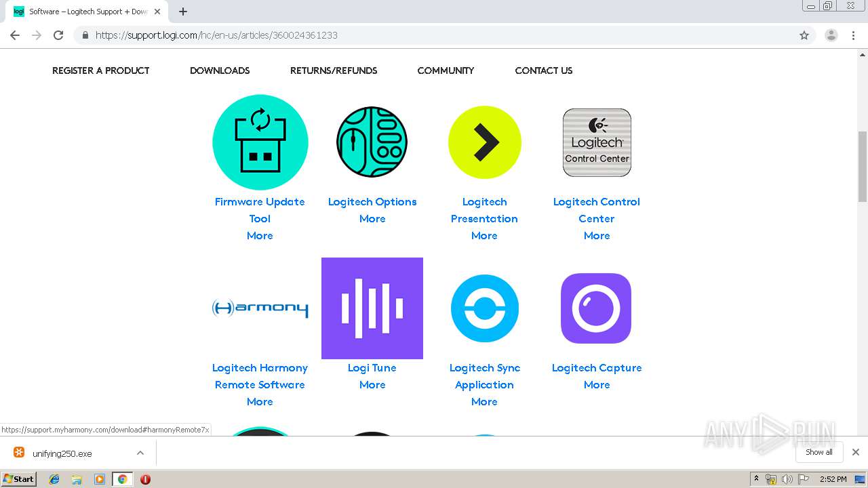Open REGISTER A PRODUCT menu item
The height and width of the screenshot is (488, 868).
100,70
